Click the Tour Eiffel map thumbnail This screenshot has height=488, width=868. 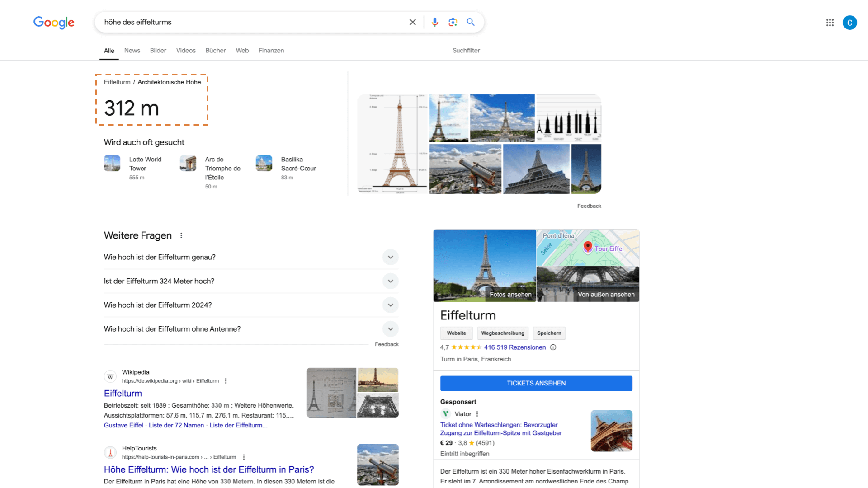(588, 248)
